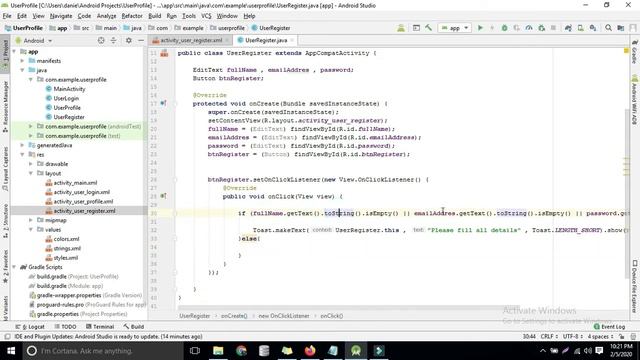Open Search Everywhere magnifier icon
The width and height of the screenshot is (640, 360).
click(608, 28)
